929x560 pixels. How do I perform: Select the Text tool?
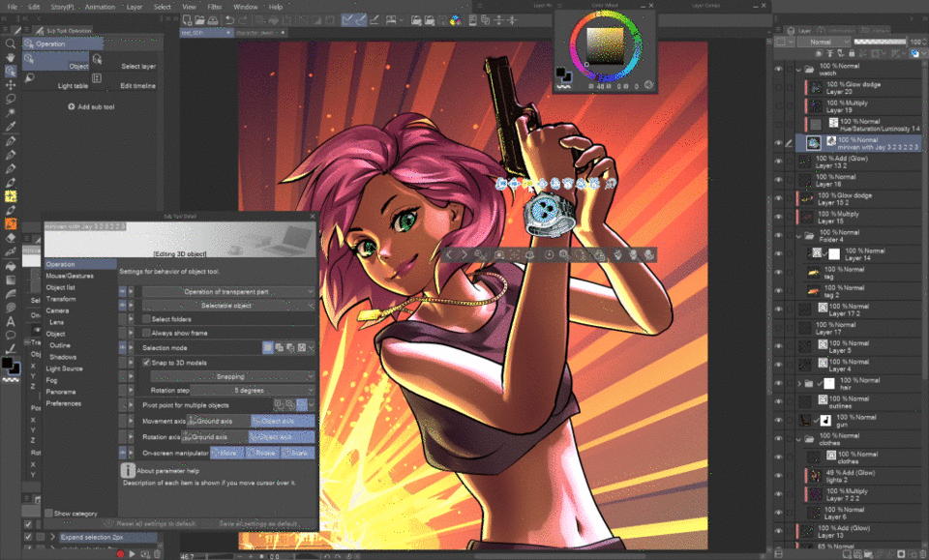coord(10,321)
